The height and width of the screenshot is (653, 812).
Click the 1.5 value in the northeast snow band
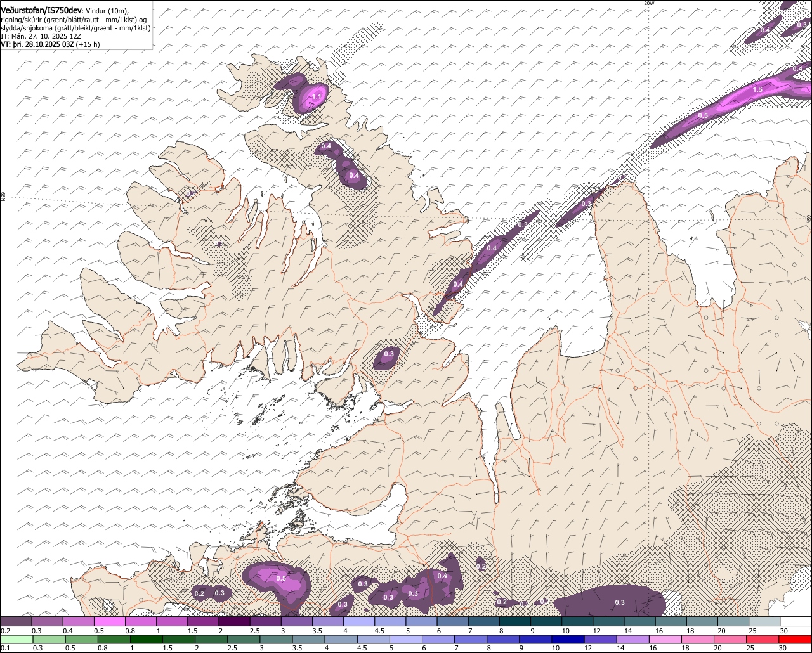pyautogui.click(x=757, y=90)
